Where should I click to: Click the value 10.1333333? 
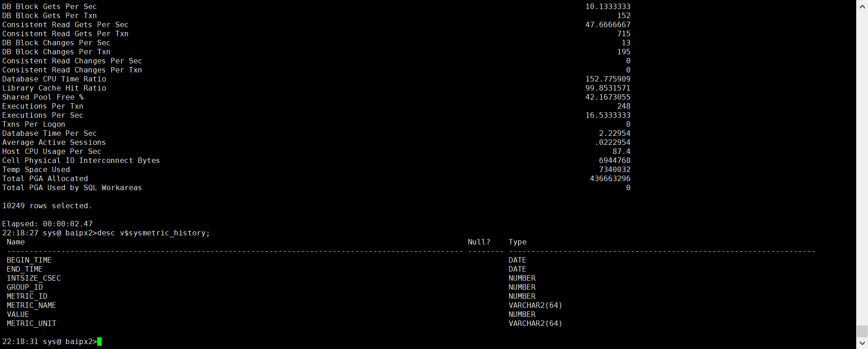coord(608,7)
